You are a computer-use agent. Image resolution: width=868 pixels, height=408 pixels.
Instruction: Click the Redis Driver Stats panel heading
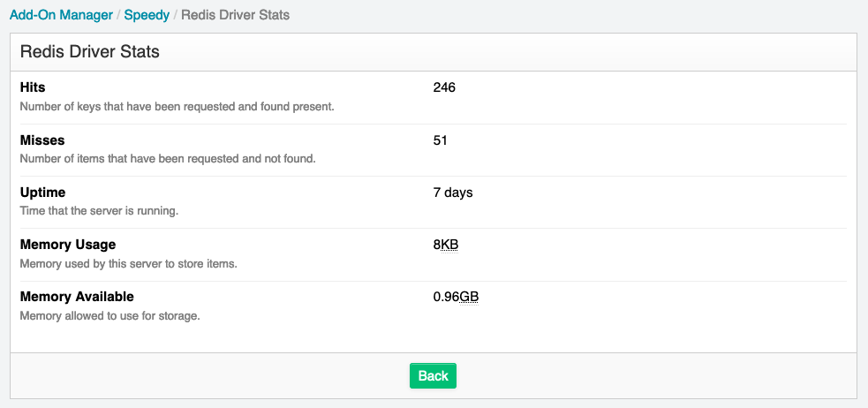click(90, 51)
